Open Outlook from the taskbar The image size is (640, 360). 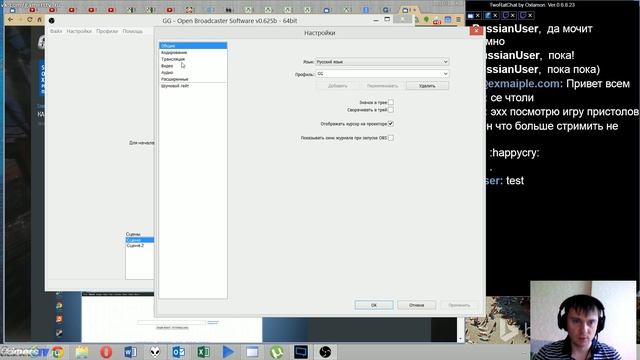point(178,352)
